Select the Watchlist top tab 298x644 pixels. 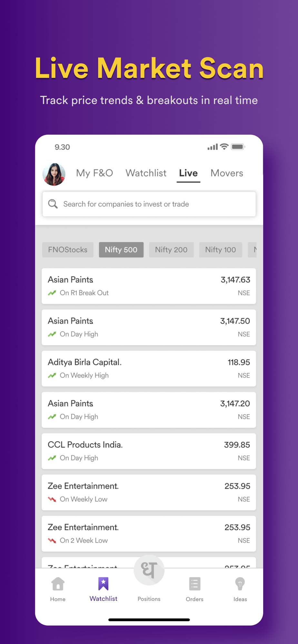(x=146, y=173)
